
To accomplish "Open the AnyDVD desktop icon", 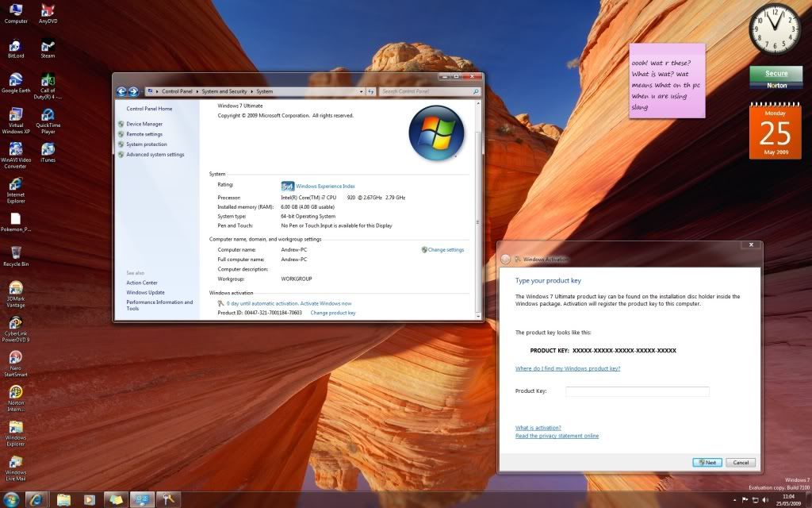I will 48,13.
